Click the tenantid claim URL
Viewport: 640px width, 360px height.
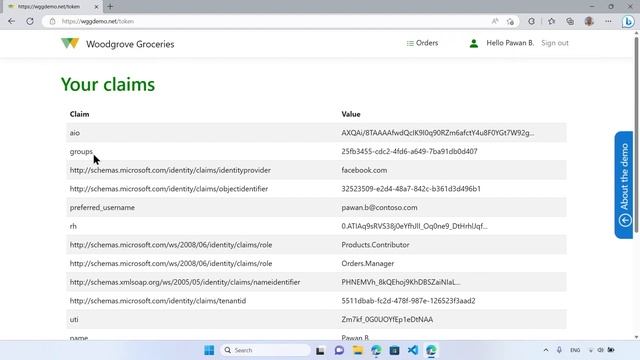pyautogui.click(x=158, y=301)
